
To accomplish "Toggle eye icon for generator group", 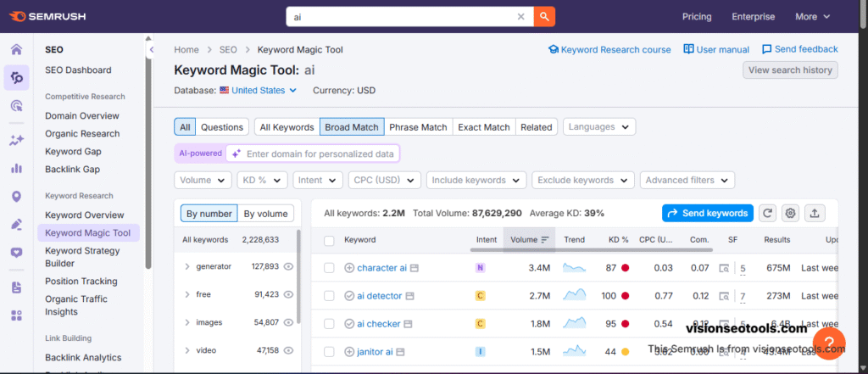I will (x=288, y=266).
